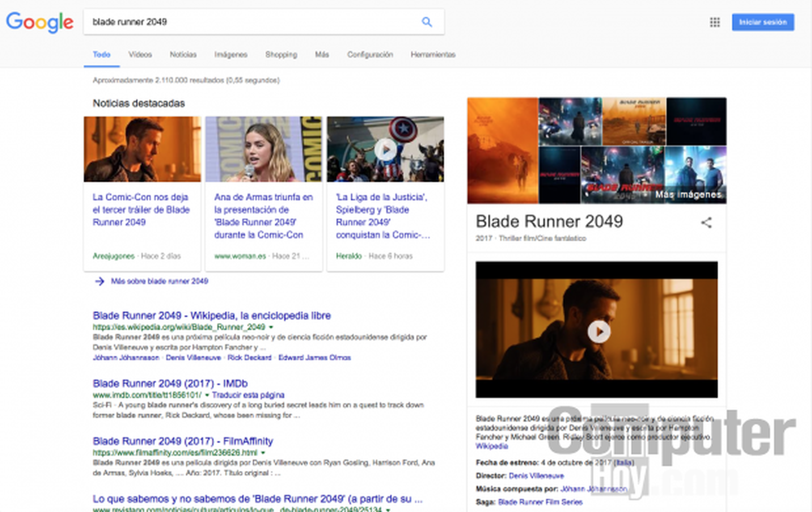Click Más sobre blade runner 2049 link

[x=159, y=281]
